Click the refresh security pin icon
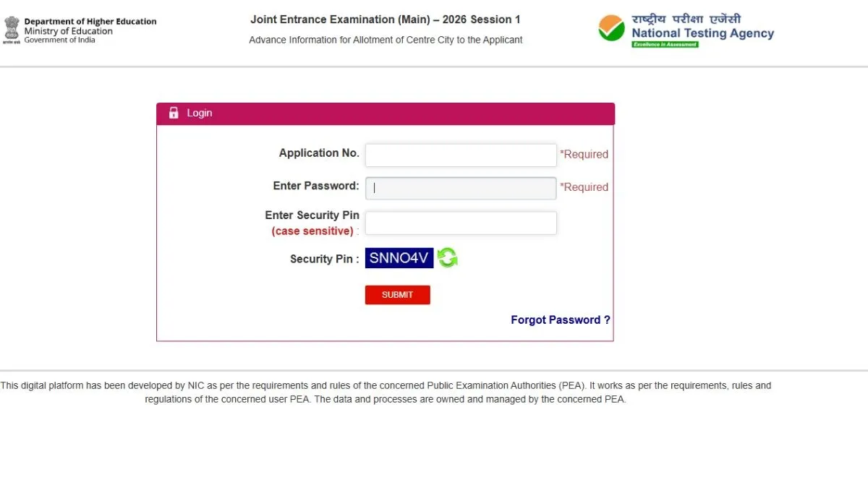 point(447,258)
